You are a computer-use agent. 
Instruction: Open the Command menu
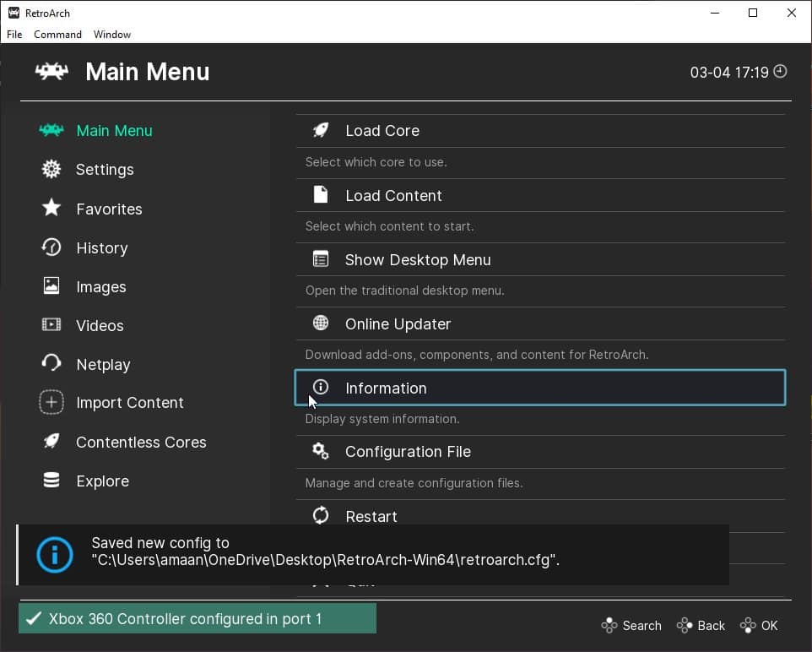coord(57,35)
